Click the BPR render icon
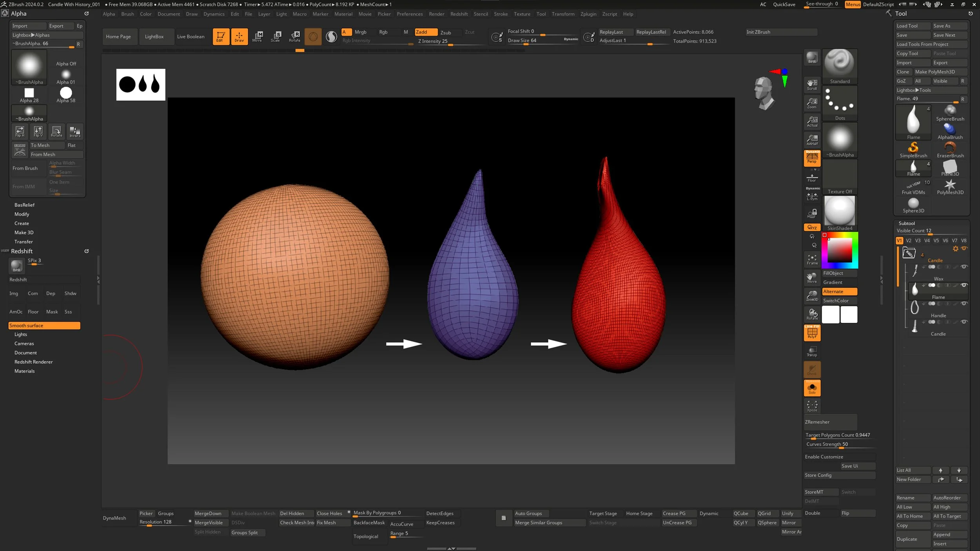 tap(812, 58)
